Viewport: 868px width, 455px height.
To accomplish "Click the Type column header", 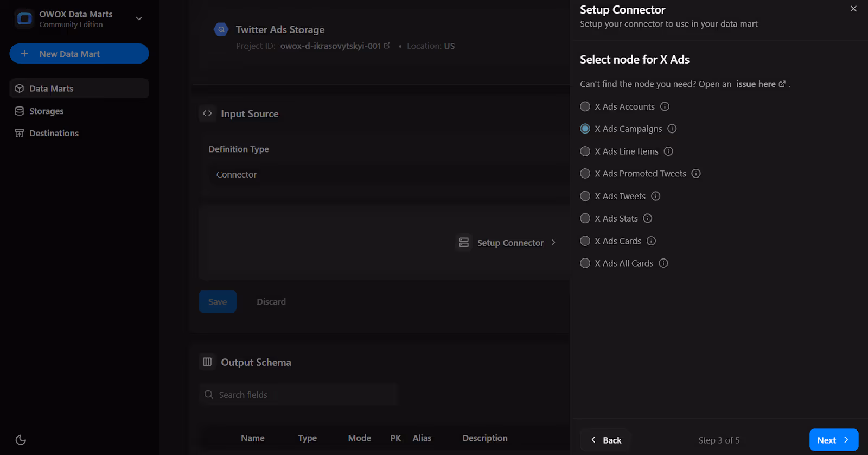I will click(308, 438).
